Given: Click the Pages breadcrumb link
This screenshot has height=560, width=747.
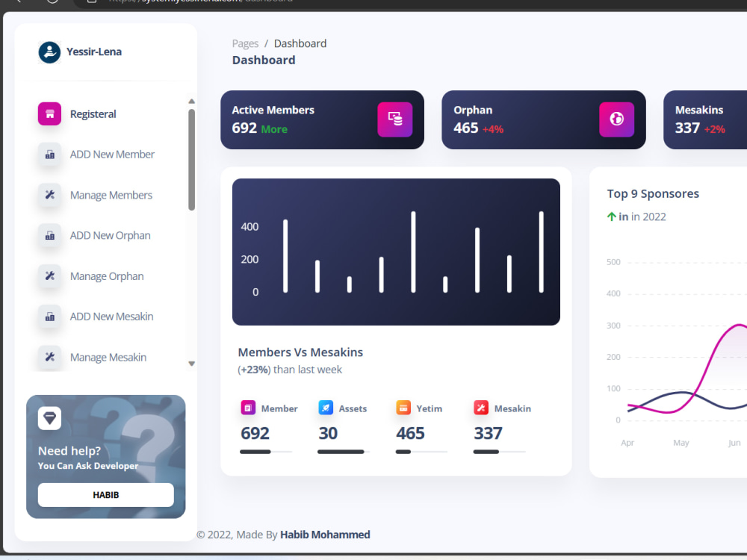Looking at the screenshot, I should click(245, 43).
